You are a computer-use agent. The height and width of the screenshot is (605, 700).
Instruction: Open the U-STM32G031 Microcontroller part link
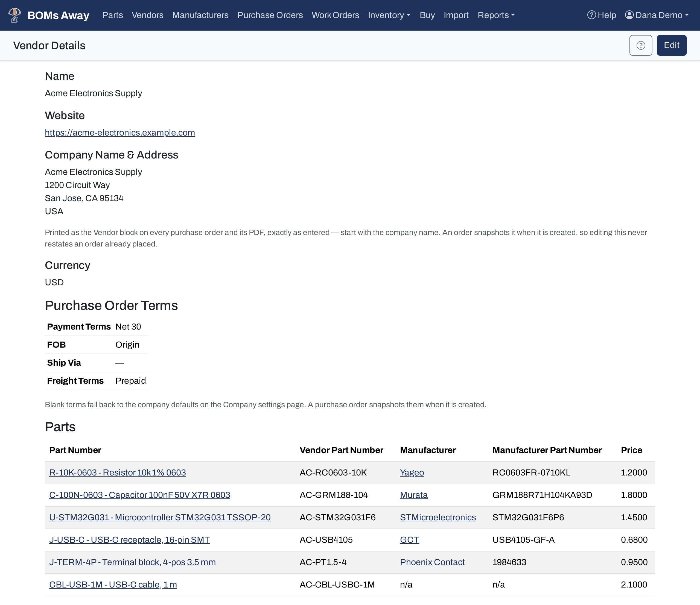pyautogui.click(x=160, y=517)
